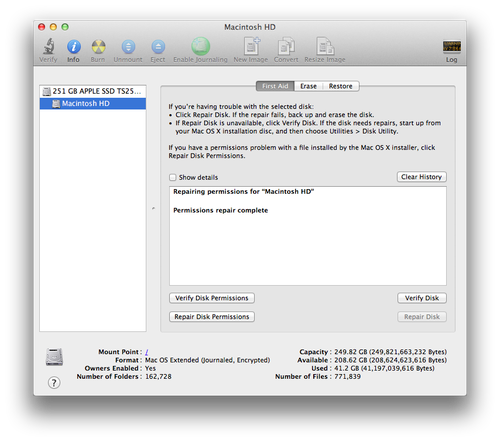Switch to the Restore tab

click(341, 86)
